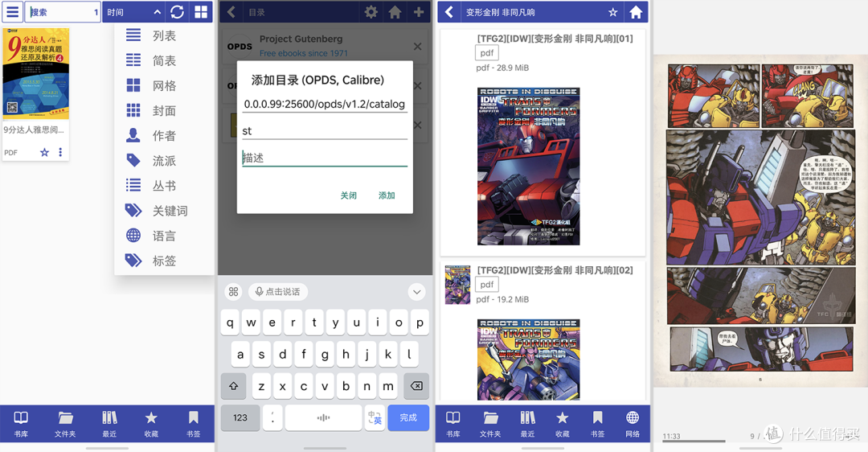Switch to 123 numeric keyboard

240,417
